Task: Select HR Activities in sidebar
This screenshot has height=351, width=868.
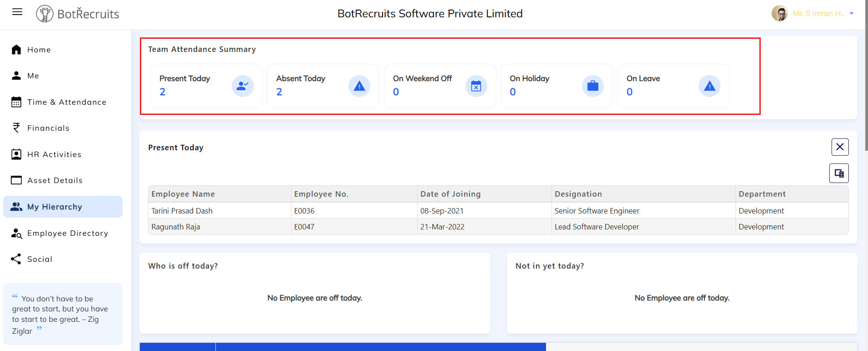Action: pyautogui.click(x=54, y=154)
